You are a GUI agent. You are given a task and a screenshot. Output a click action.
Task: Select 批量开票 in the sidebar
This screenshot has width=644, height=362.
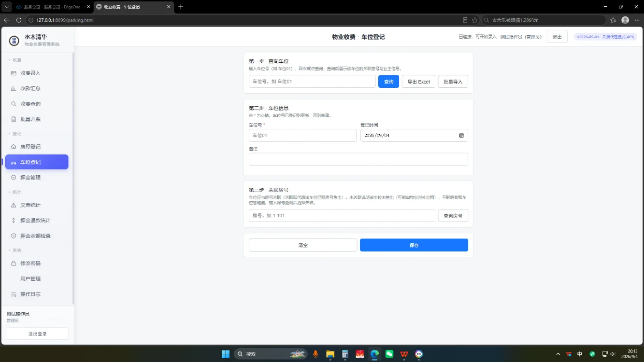tap(37, 119)
